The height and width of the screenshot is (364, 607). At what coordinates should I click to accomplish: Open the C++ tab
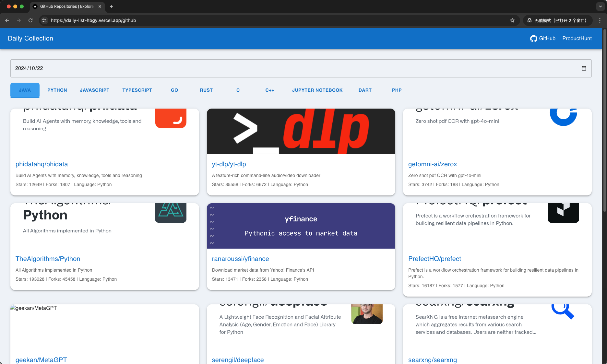pos(270,90)
